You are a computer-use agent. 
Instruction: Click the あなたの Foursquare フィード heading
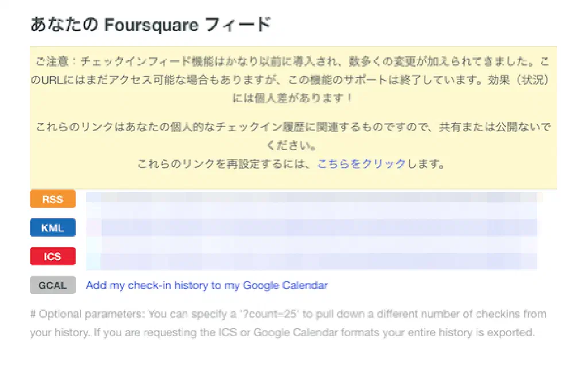click(x=150, y=25)
